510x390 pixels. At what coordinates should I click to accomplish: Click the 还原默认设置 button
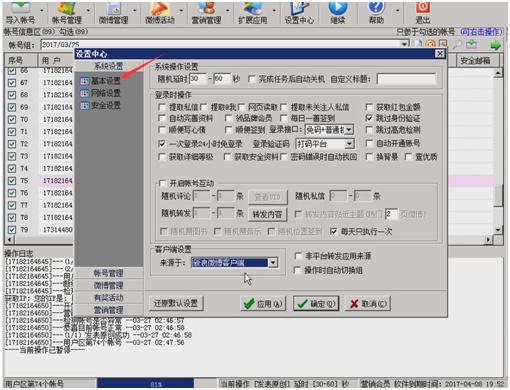(x=176, y=303)
